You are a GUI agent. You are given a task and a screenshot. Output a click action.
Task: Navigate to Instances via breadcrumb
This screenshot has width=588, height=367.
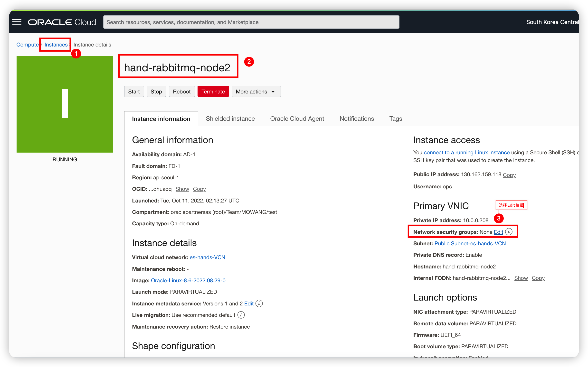click(x=56, y=45)
